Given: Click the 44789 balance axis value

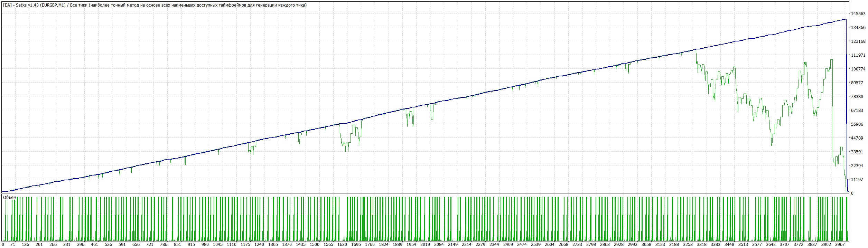Looking at the screenshot, I should click(857, 138).
